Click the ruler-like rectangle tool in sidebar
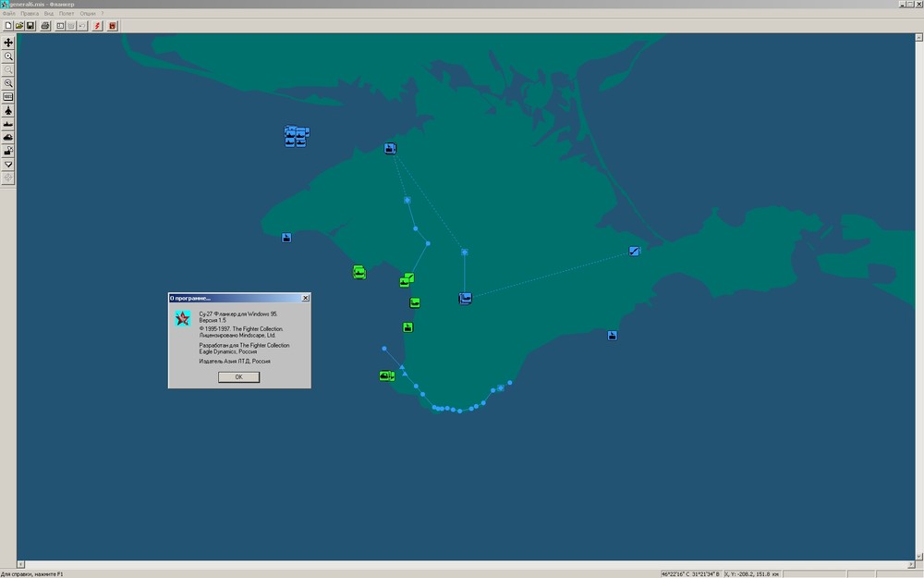The height and width of the screenshot is (578, 924). [x=8, y=97]
